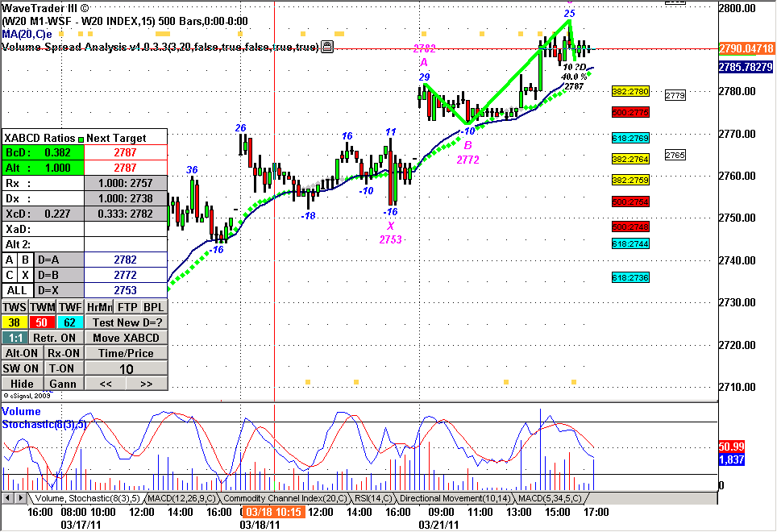Viewport: 777px width, 532px height.
Task: Click the yellow 382:2764 Fibonacci label
Action: click(x=630, y=159)
